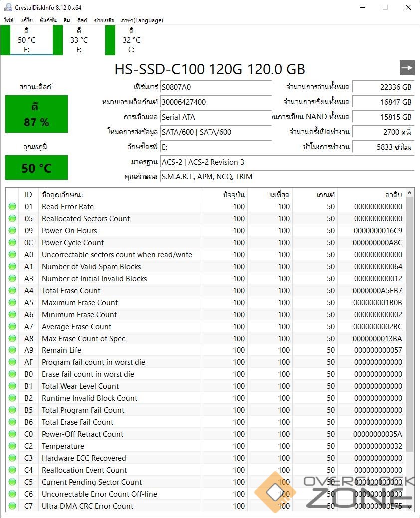Click the Reallocated Sectors Count status dot
Image resolution: width=420 pixels, height=518 pixels.
tap(12, 219)
